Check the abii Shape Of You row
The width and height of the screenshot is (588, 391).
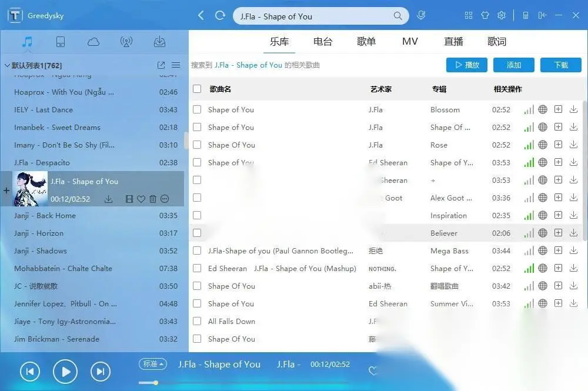click(197, 286)
